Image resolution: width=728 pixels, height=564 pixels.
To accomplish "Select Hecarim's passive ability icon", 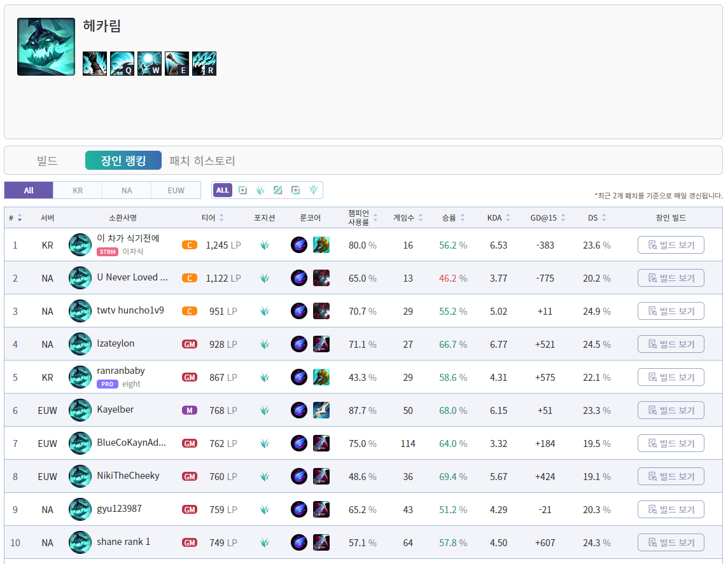I will [95, 64].
